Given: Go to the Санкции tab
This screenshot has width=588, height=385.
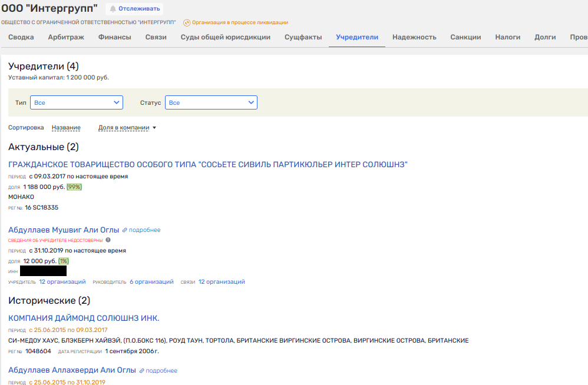Looking at the screenshot, I should tap(466, 37).
